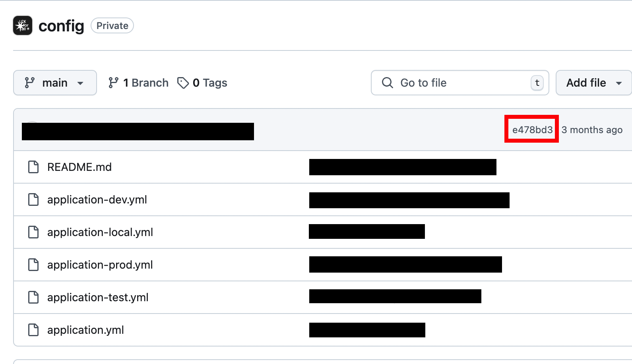Screen dimensions: 632x364
Task: Open the config repository title link
Action: [x=61, y=26]
